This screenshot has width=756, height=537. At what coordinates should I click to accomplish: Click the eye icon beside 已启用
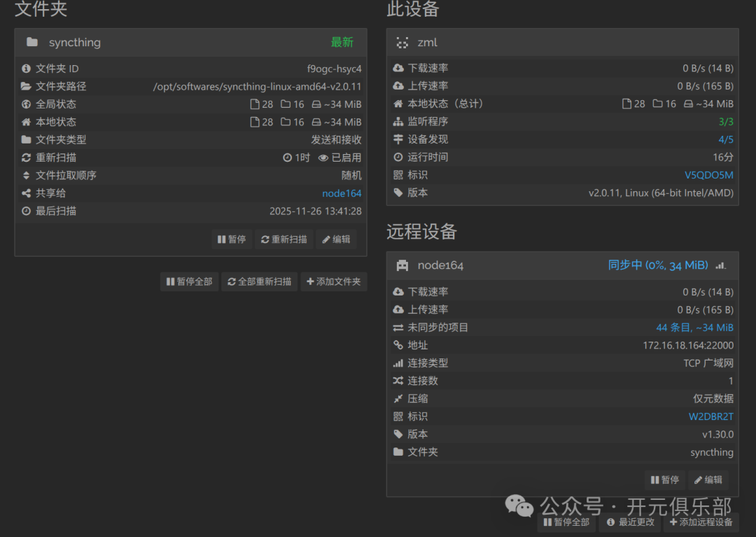[x=323, y=158]
